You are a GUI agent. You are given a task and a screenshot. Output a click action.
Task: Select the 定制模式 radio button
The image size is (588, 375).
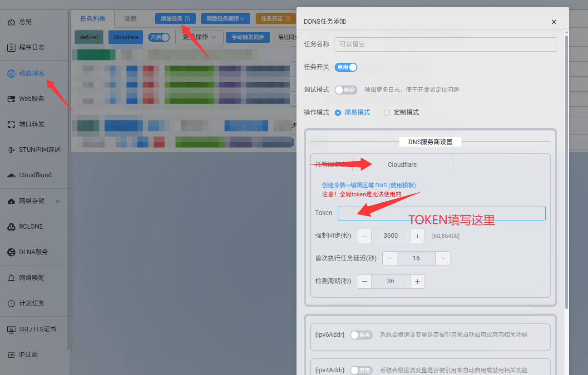coord(387,113)
